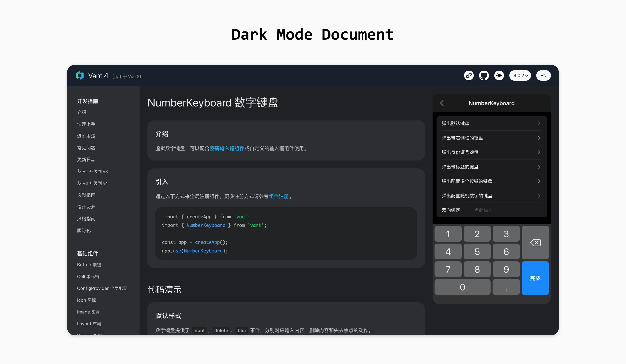Select Button 按钮 in the sidebar
The image size is (626, 364).
point(89,265)
